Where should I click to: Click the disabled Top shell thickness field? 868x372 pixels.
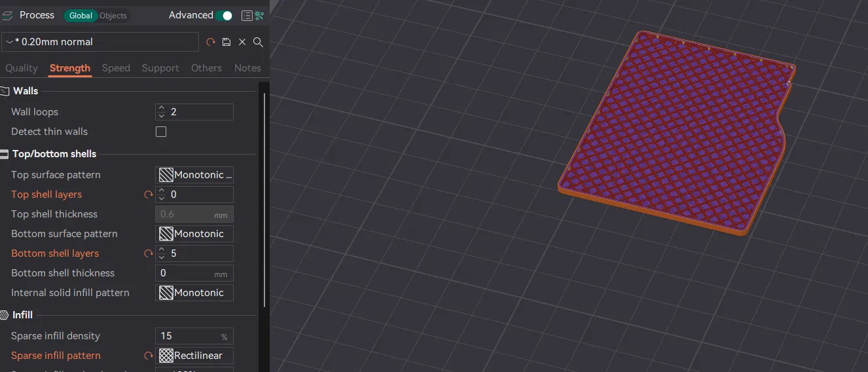click(194, 214)
